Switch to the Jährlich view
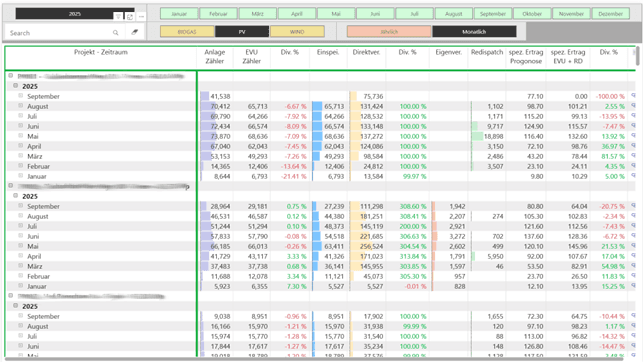 point(389,32)
